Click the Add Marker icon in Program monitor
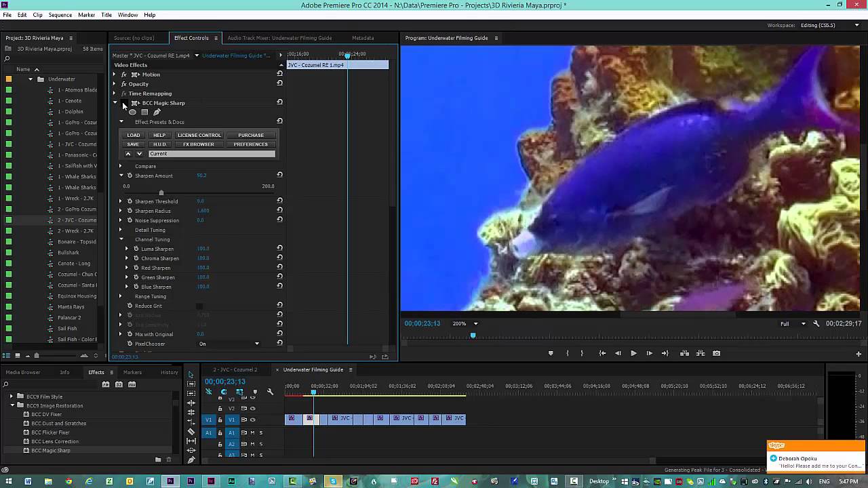 (551, 353)
